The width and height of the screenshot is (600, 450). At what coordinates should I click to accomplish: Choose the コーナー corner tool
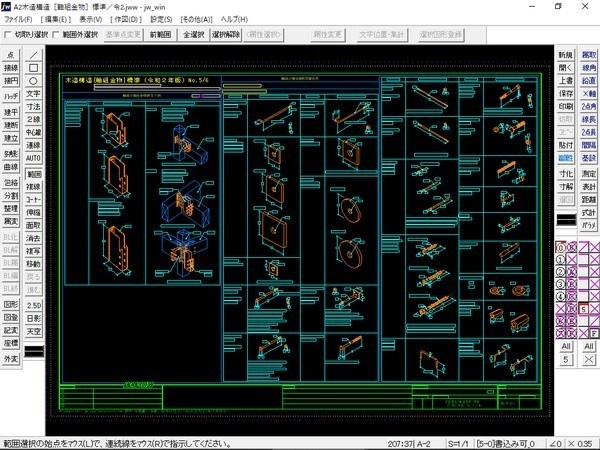33,199
